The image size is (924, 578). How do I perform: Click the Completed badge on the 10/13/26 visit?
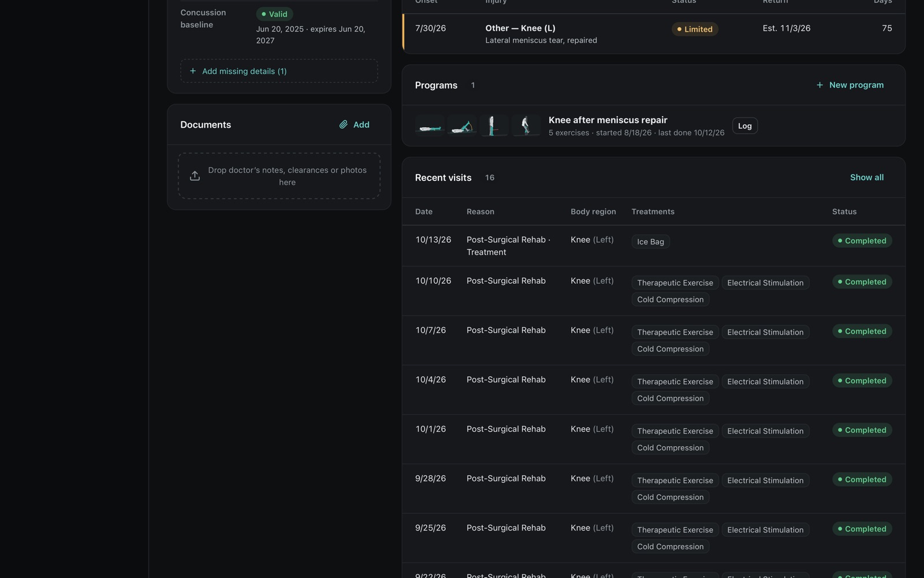[862, 241]
